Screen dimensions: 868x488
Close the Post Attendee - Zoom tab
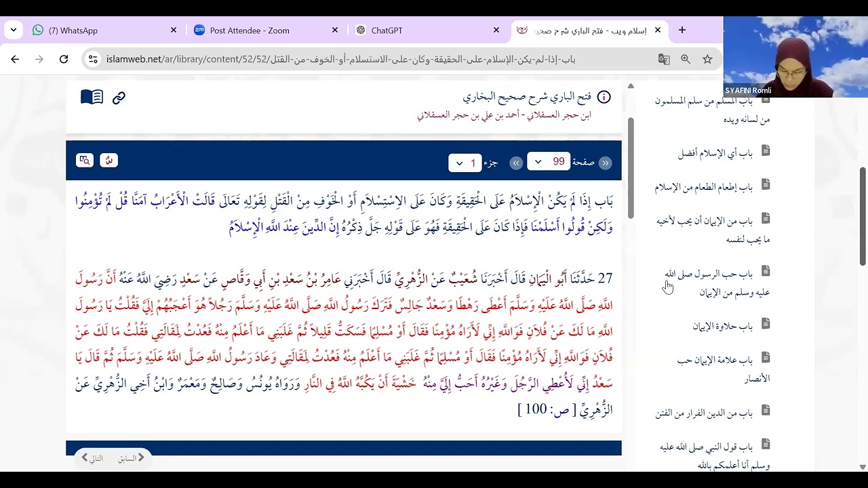point(335,30)
